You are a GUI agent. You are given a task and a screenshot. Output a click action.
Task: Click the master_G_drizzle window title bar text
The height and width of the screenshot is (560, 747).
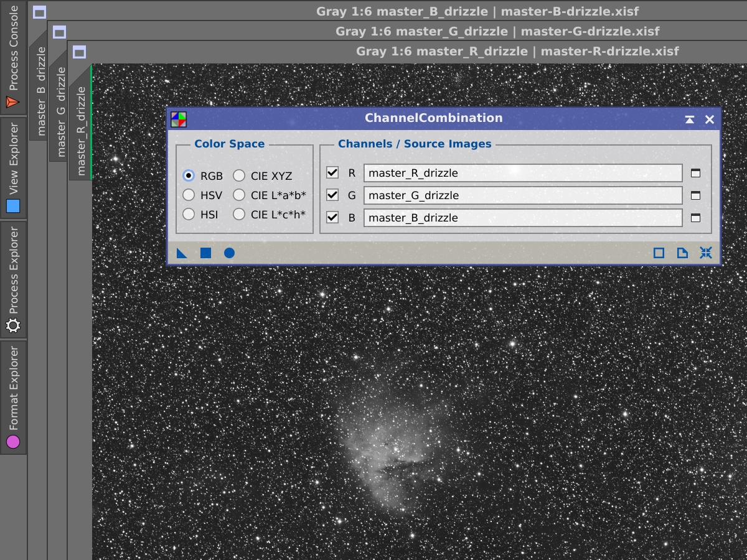[497, 31]
